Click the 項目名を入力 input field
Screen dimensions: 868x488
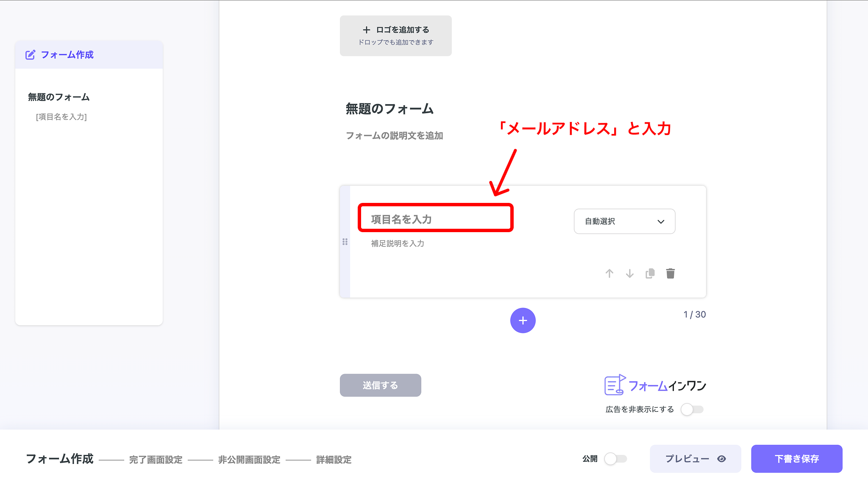435,219
